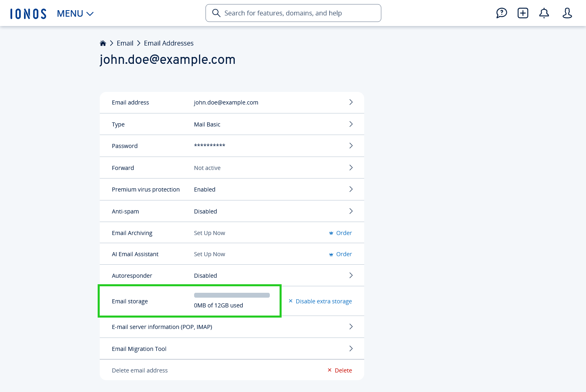Image resolution: width=586 pixels, height=392 pixels.
Task: Open the help chat icon
Action: point(501,13)
